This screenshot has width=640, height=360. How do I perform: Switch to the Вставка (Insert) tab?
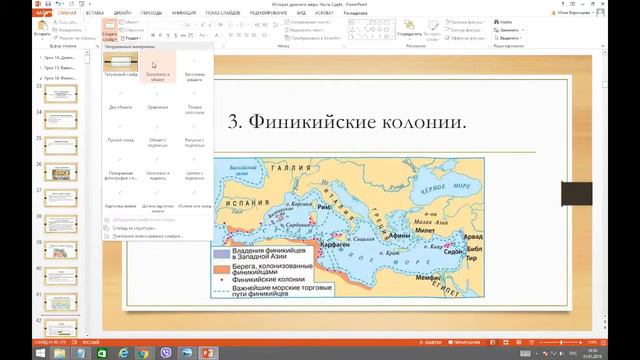[95, 13]
